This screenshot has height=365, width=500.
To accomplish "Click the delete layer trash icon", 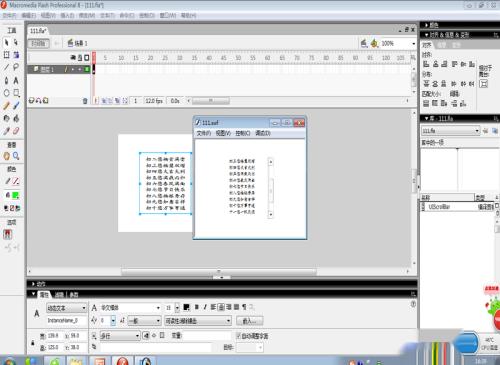I will pyautogui.click(x=85, y=101).
